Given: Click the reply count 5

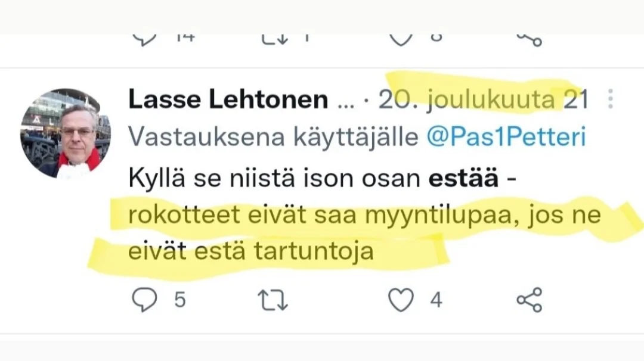Looking at the screenshot, I should [179, 300].
